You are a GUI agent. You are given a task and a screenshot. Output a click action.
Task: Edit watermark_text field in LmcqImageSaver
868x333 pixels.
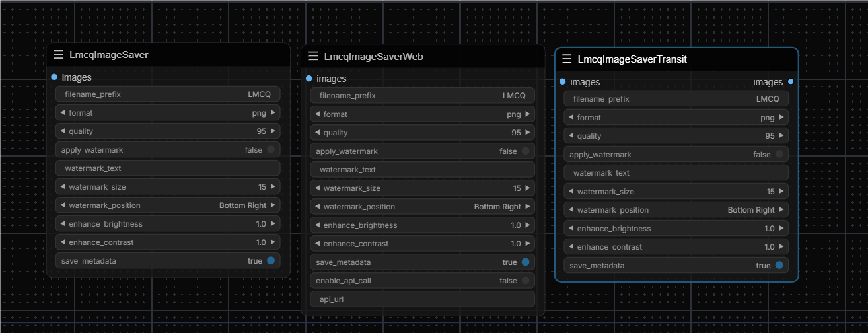click(x=168, y=168)
